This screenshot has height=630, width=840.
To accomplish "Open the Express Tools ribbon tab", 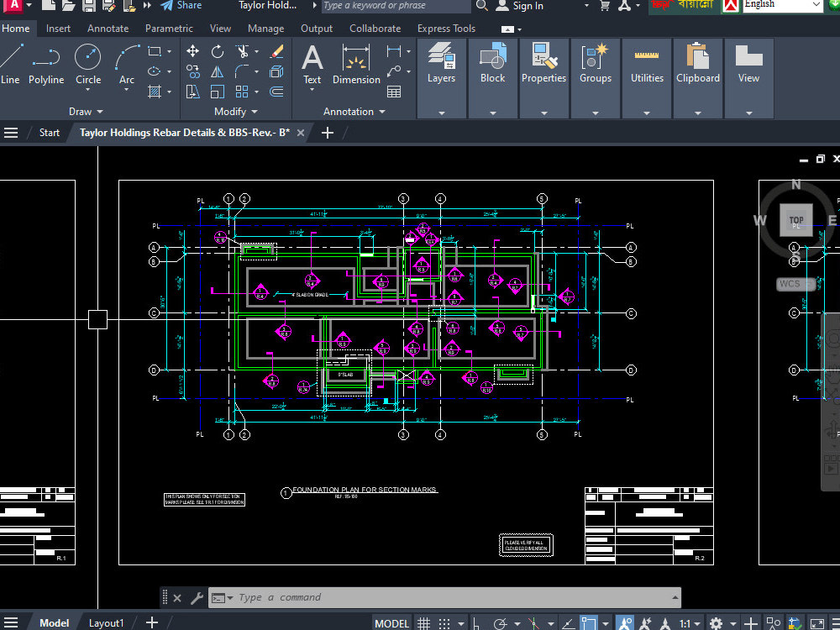I will 446,28.
